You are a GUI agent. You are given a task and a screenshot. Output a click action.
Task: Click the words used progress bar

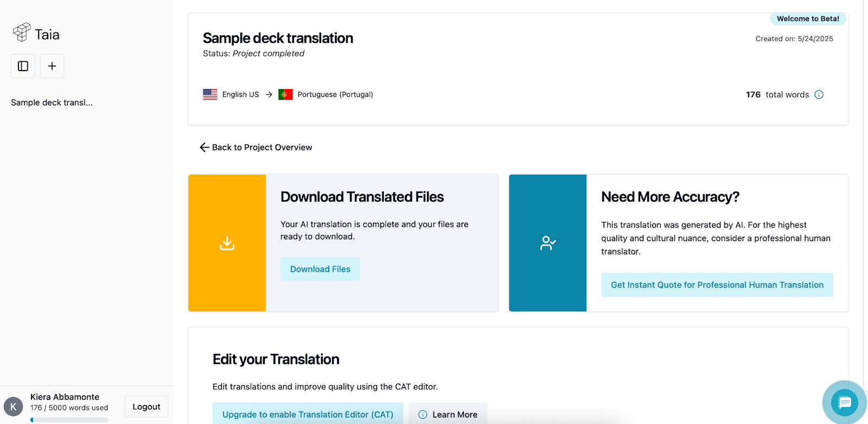tap(69, 420)
